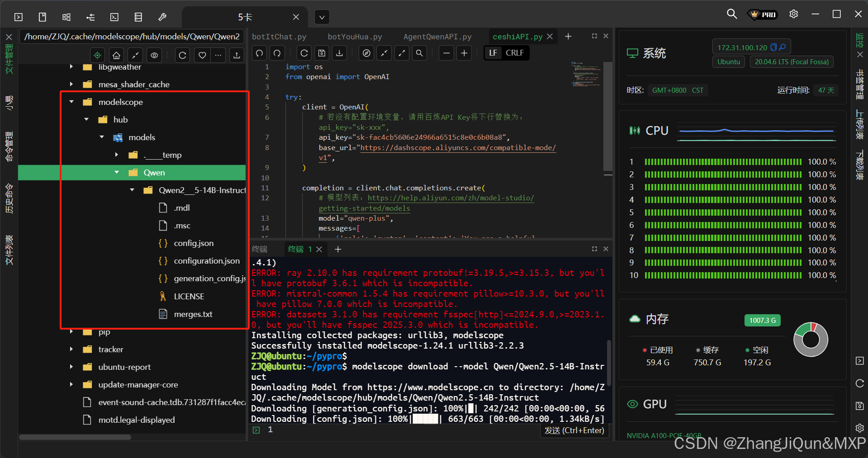Click the 发送 (Ctrl+Enter) send button
This screenshot has height=458, width=868.
click(574, 430)
